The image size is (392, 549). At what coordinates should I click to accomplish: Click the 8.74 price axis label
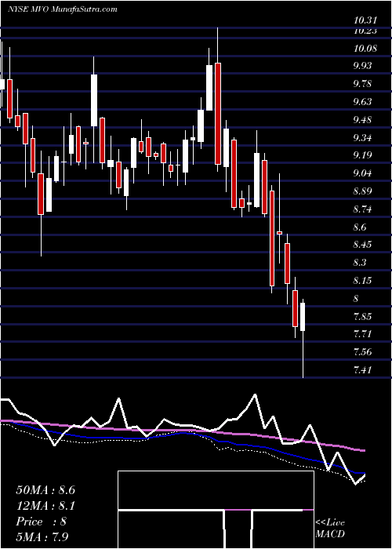pyautogui.click(x=364, y=209)
